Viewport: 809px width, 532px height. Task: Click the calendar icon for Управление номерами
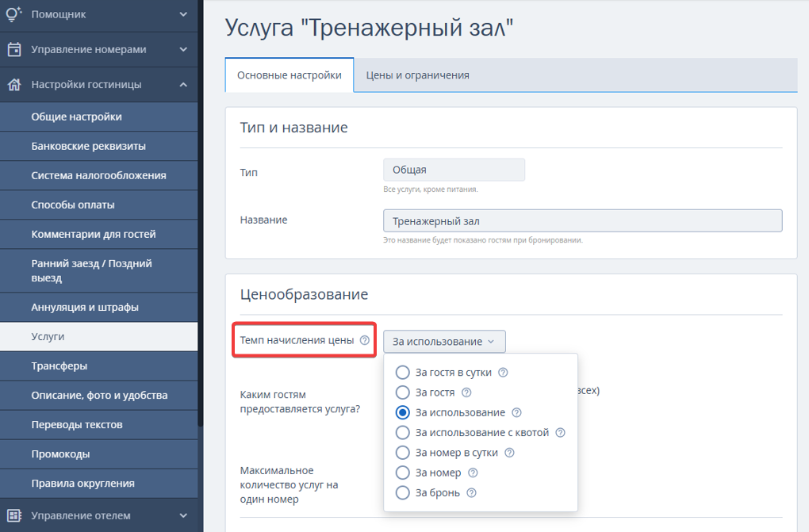(14, 49)
